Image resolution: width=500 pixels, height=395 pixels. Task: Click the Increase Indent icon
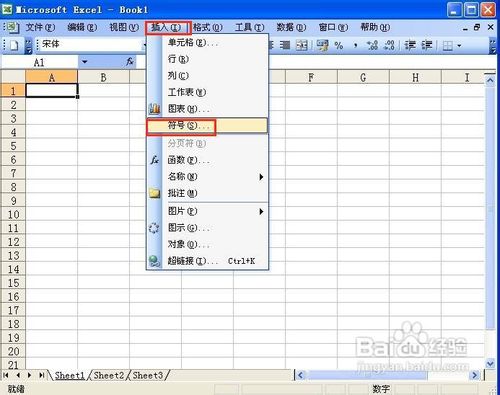[x=427, y=45]
